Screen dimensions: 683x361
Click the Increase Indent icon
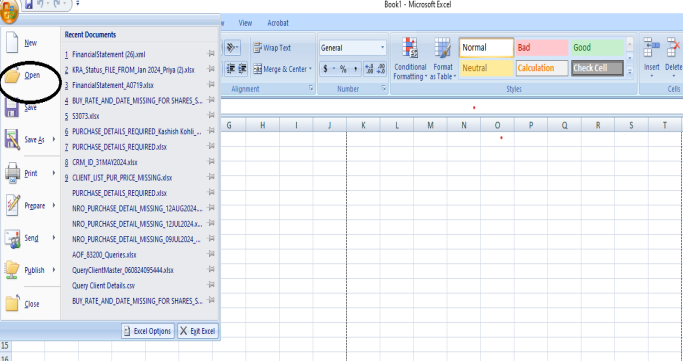point(243,69)
